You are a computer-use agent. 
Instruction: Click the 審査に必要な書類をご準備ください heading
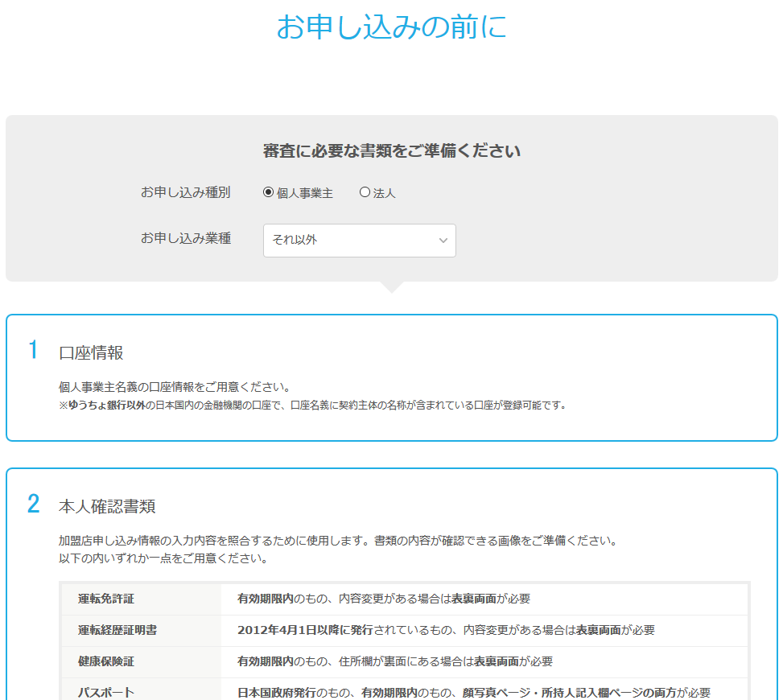(x=391, y=150)
